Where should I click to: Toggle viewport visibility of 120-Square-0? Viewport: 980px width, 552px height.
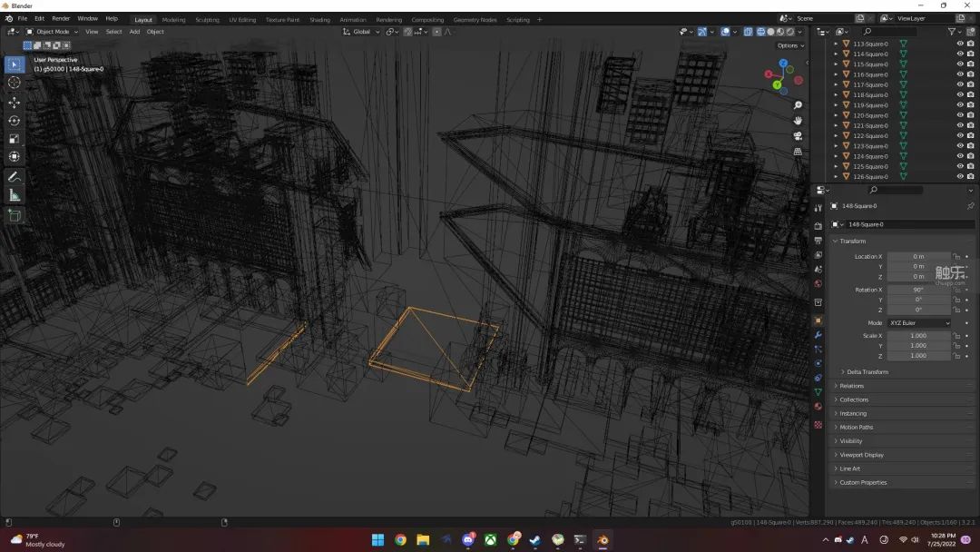pos(960,115)
